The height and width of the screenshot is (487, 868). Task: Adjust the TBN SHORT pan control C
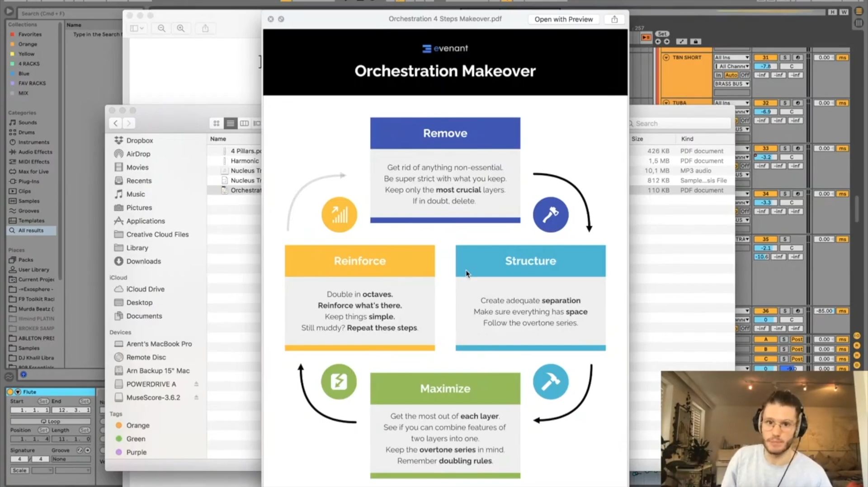click(x=792, y=66)
